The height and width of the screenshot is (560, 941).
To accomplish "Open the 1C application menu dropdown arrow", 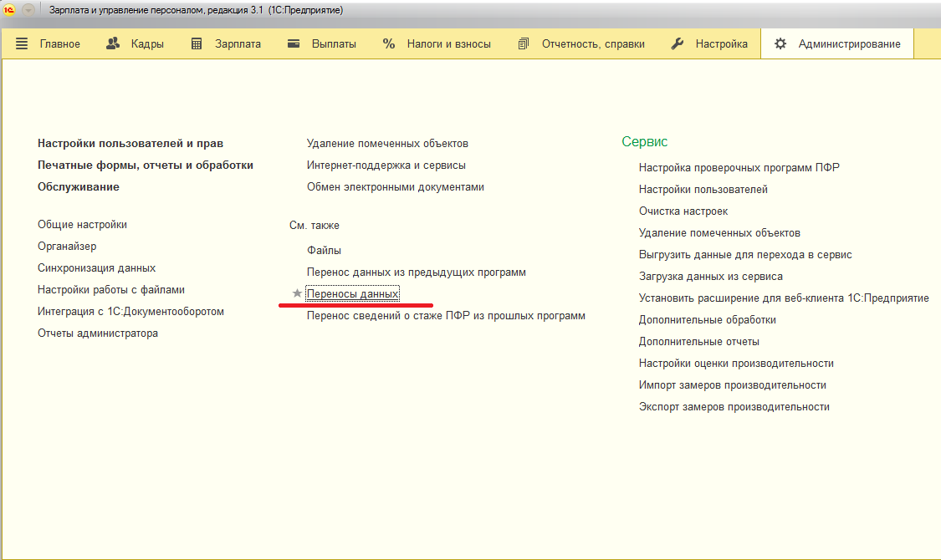I will pos(28,10).
